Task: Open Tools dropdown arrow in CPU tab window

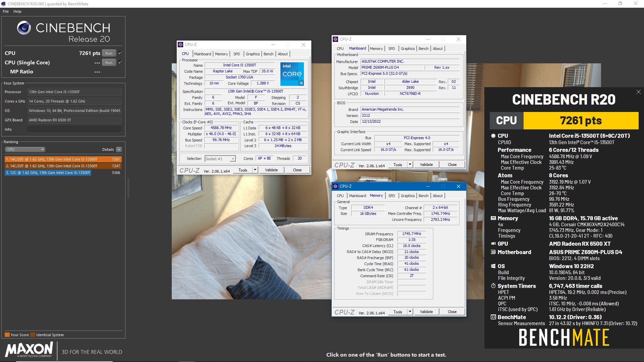Action: [255, 170]
